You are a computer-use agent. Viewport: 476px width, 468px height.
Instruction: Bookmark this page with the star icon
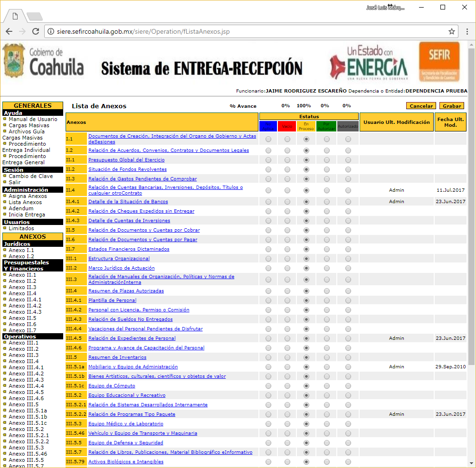(x=452, y=31)
